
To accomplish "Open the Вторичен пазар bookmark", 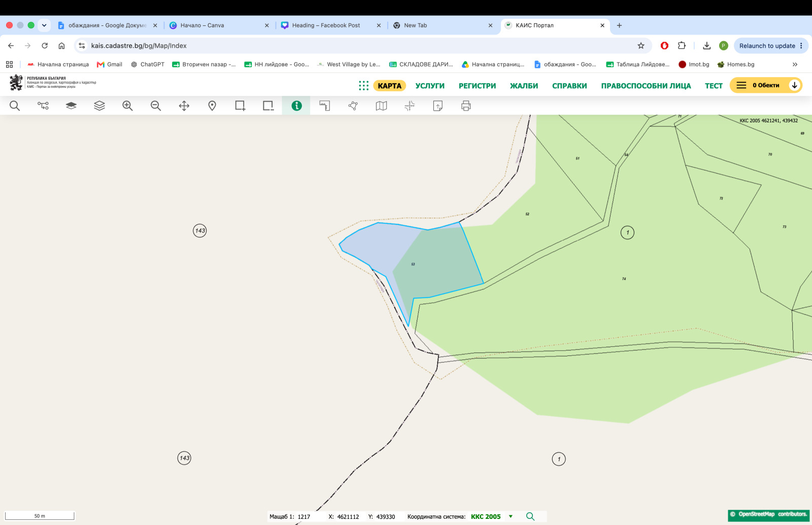I will (x=204, y=64).
